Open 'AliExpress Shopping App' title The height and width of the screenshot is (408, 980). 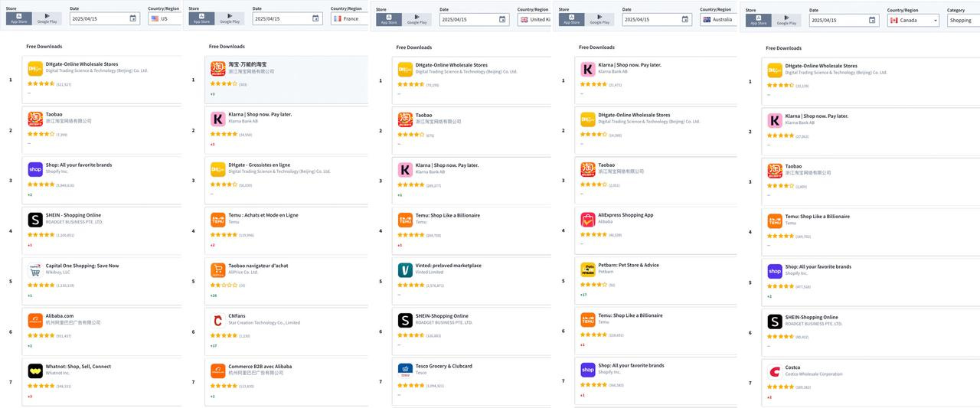pyautogui.click(x=626, y=215)
